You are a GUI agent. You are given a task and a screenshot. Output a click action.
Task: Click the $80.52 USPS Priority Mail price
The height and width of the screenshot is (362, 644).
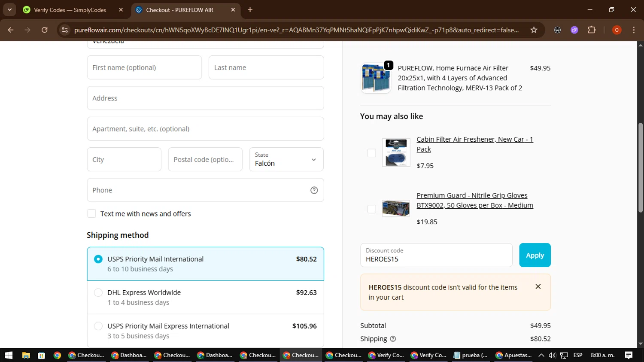(x=307, y=259)
